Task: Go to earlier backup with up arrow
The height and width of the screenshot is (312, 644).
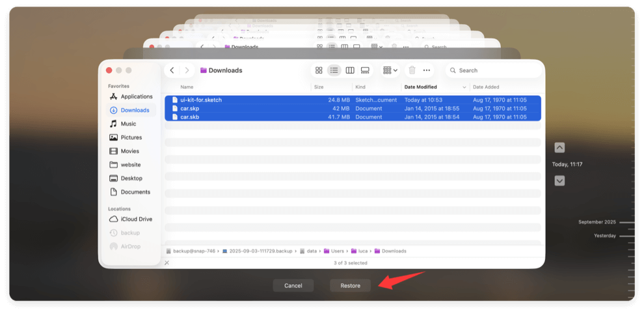Action: 559,148
